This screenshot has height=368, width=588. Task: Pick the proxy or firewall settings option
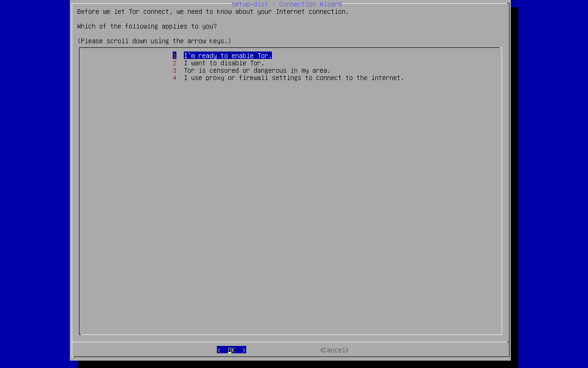point(294,78)
